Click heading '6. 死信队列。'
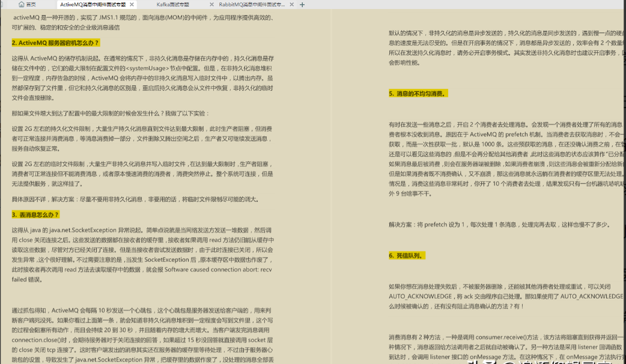 coord(407,255)
